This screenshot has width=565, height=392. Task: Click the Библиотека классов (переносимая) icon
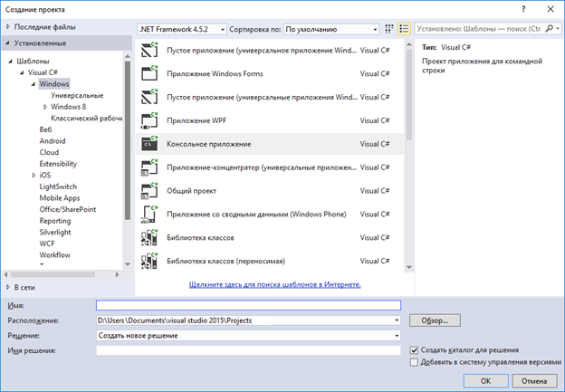pyautogui.click(x=149, y=261)
